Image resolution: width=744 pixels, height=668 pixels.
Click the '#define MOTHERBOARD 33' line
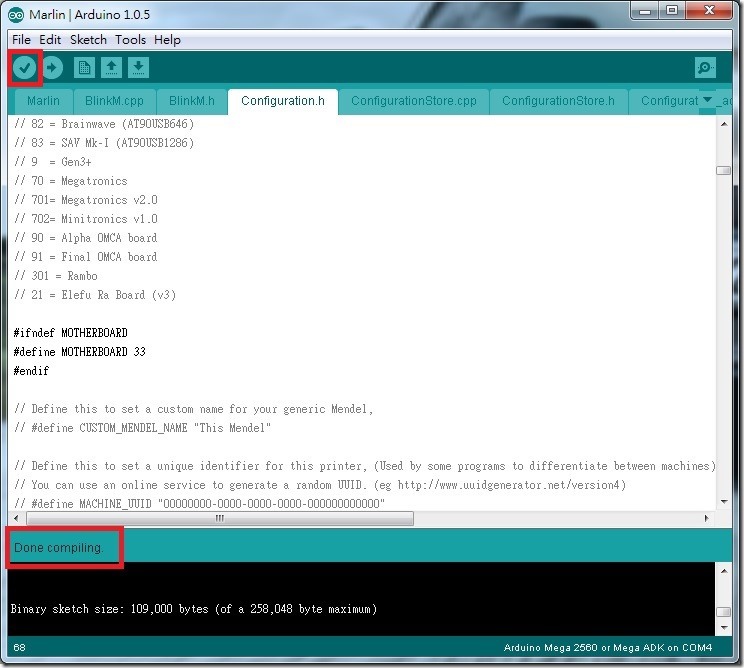[80, 352]
